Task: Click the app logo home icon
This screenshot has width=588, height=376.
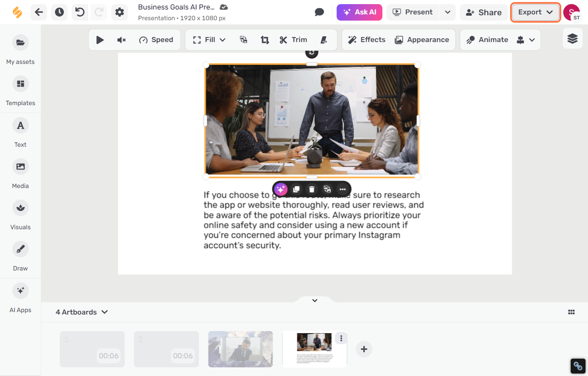Action: click(17, 12)
